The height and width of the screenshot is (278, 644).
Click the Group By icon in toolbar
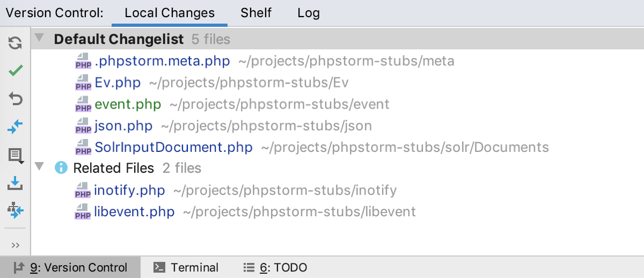click(16, 210)
